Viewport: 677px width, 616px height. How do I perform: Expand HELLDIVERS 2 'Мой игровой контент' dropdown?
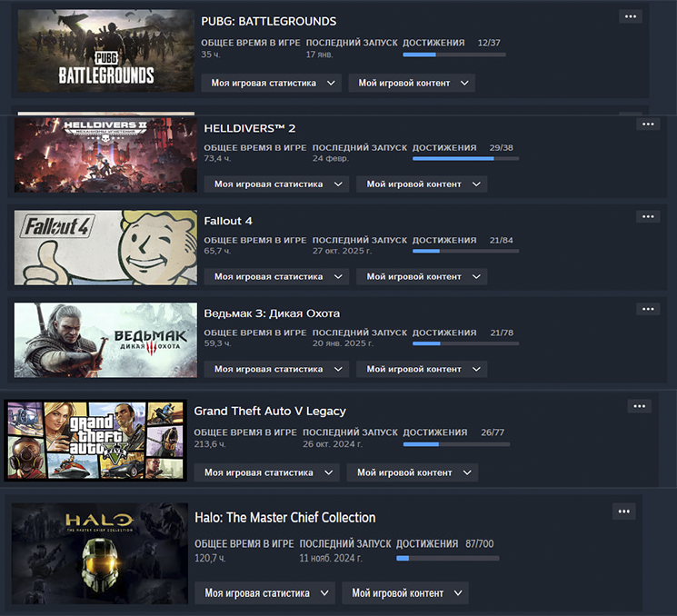[x=421, y=184]
